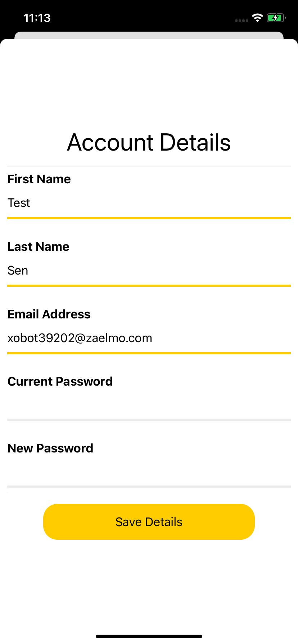Tap the gray background sheet behind the modal
Image resolution: width=298 pixels, height=644 pixels.
point(149,35)
